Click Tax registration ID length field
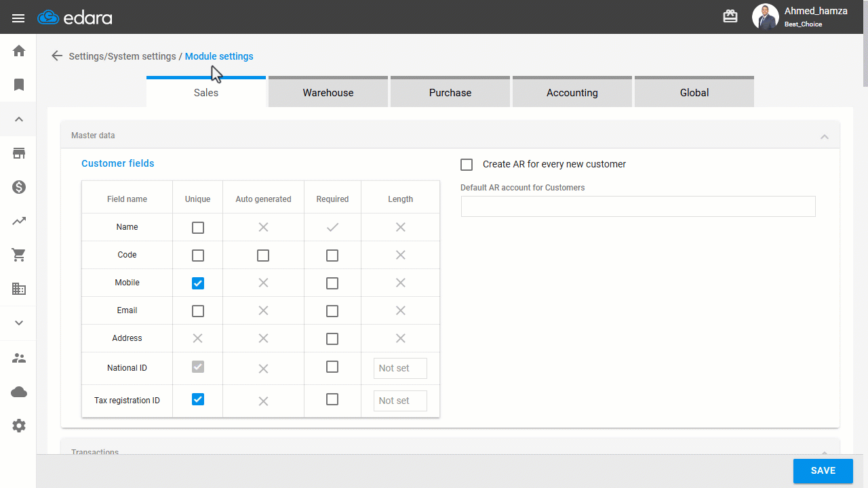Image resolution: width=868 pixels, height=488 pixels. pos(400,401)
